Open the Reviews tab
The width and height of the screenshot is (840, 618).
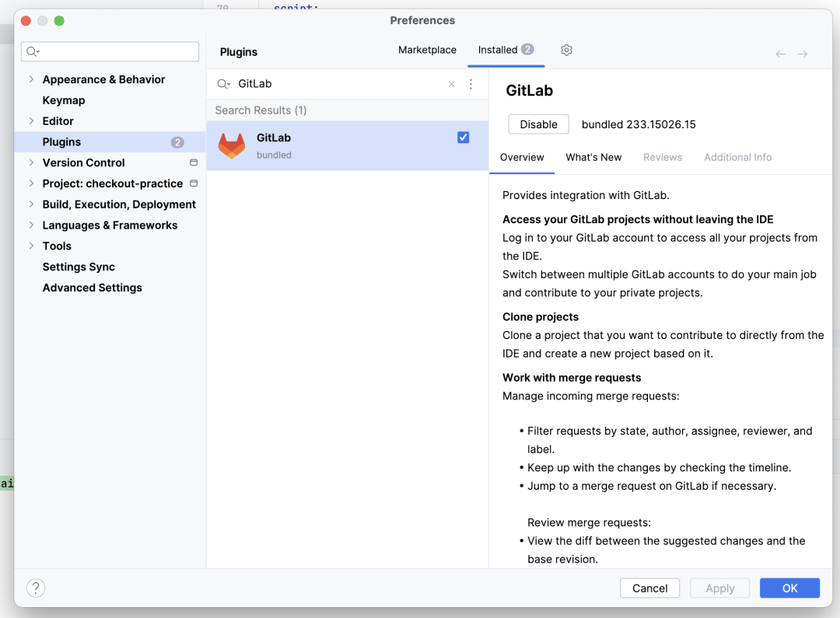pyautogui.click(x=663, y=158)
